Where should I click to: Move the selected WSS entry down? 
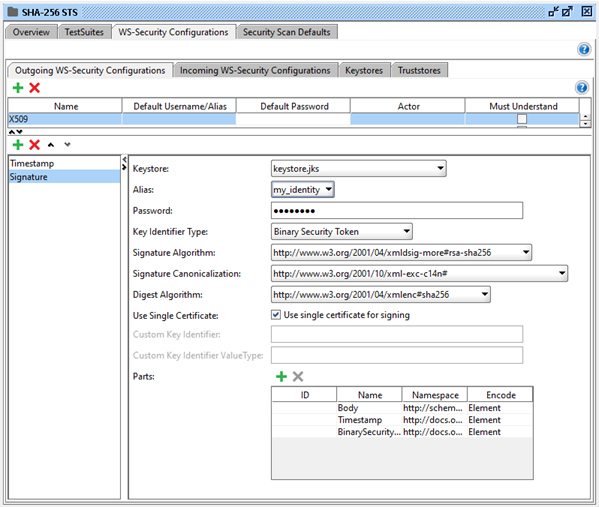coord(67,144)
